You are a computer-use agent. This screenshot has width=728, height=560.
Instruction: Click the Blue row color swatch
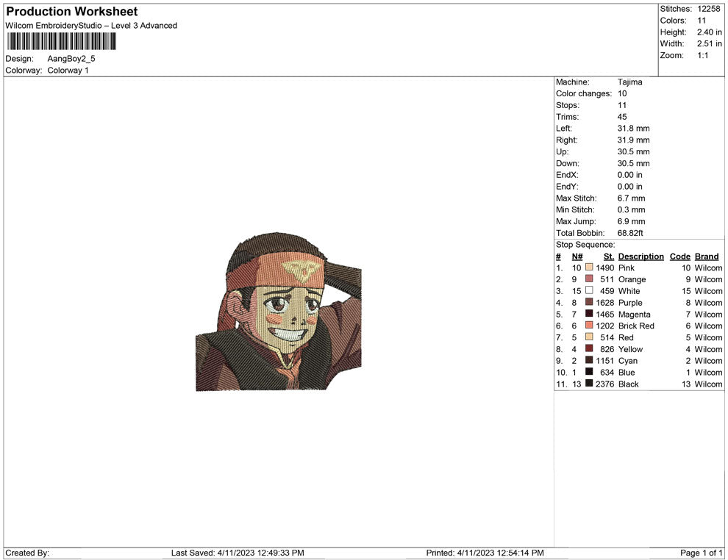click(589, 372)
